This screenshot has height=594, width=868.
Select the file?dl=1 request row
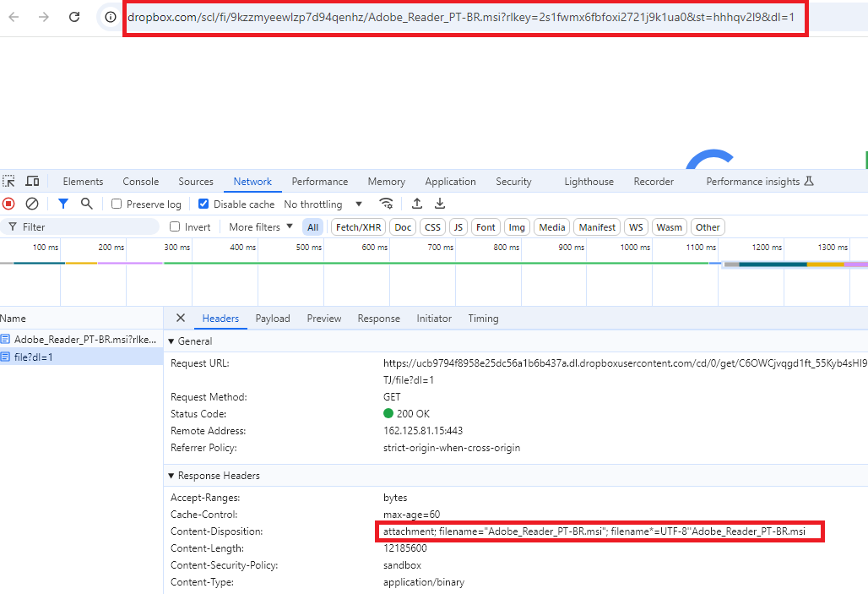(x=81, y=357)
